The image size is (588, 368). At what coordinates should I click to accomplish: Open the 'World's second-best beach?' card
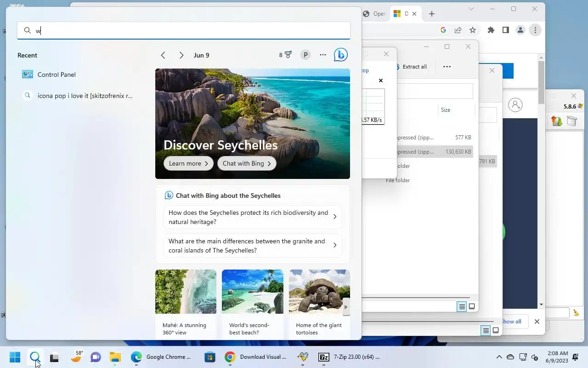pyautogui.click(x=253, y=304)
